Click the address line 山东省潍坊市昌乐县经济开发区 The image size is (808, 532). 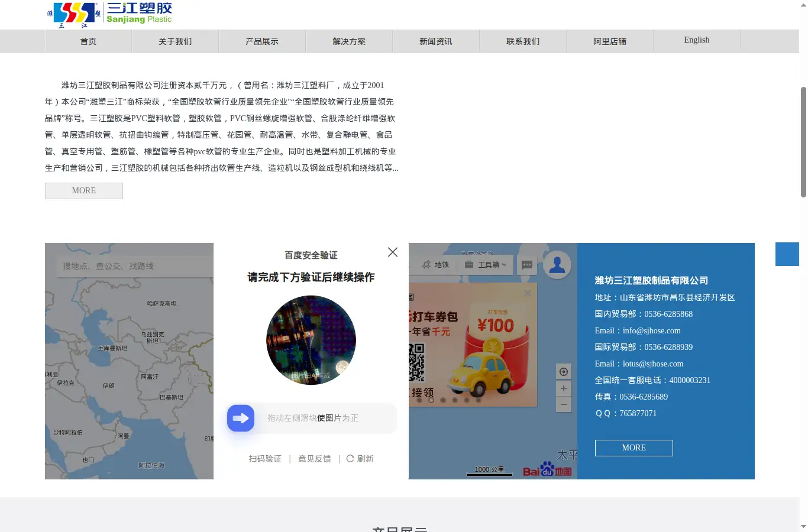click(x=665, y=298)
